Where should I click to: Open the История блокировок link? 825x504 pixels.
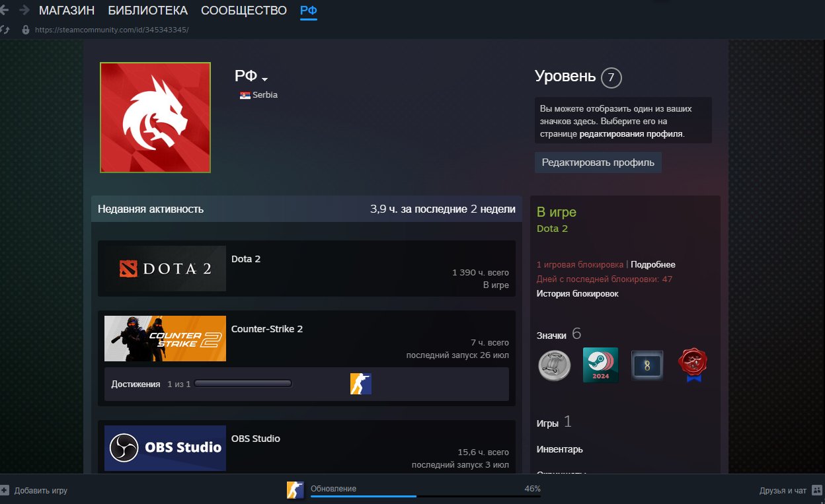(577, 294)
